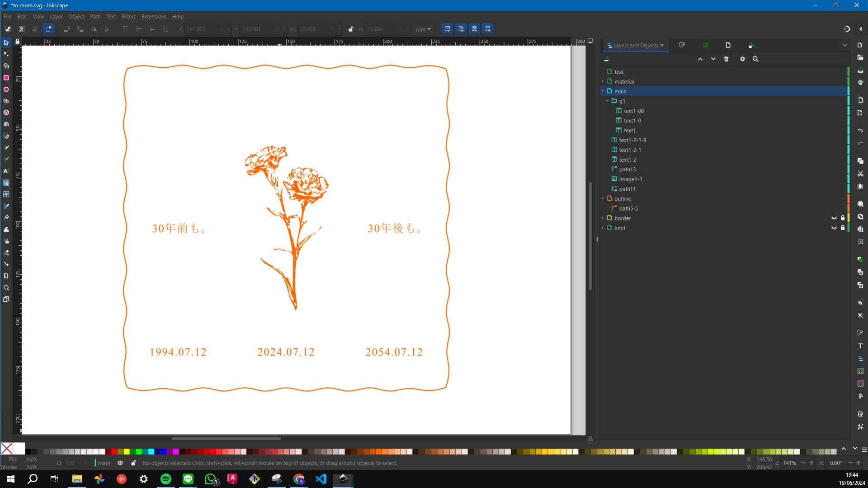868x488 pixels.
Task: Select the Rectangle tool
Action: pyautogui.click(x=6, y=78)
